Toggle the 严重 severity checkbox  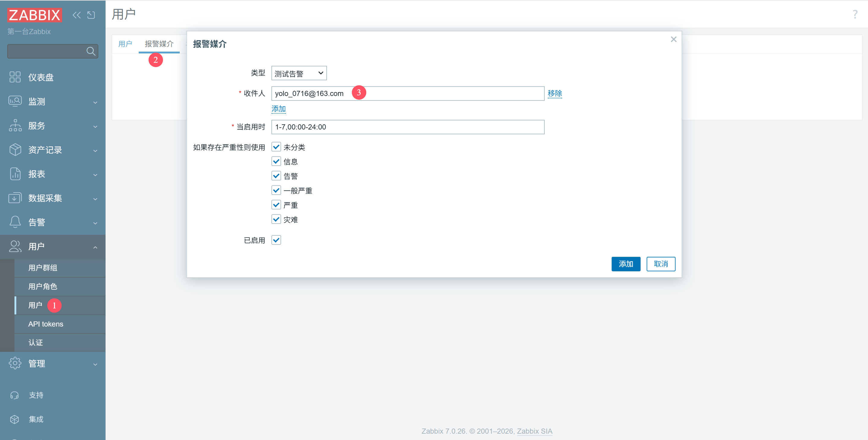[276, 205]
